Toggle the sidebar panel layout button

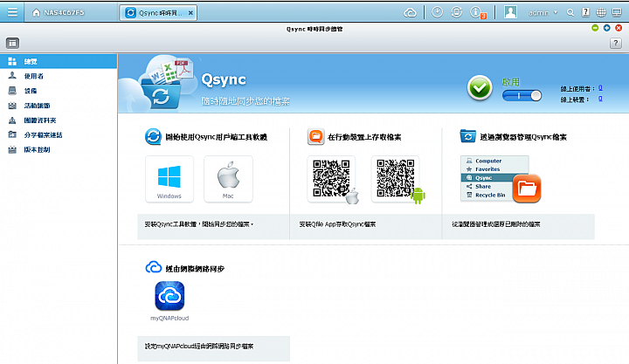(x=12, y=43)
